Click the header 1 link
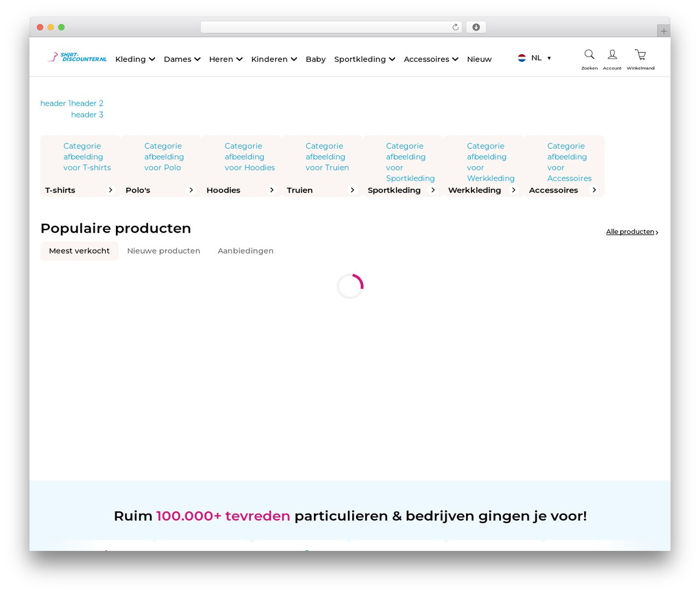 coord(55,103)
